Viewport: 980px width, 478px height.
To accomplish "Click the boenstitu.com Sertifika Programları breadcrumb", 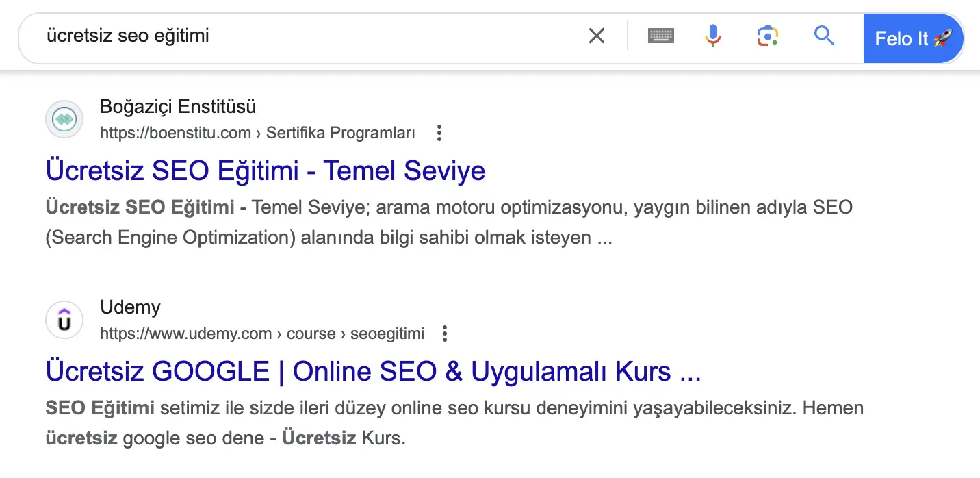I will tap(257, 133).
